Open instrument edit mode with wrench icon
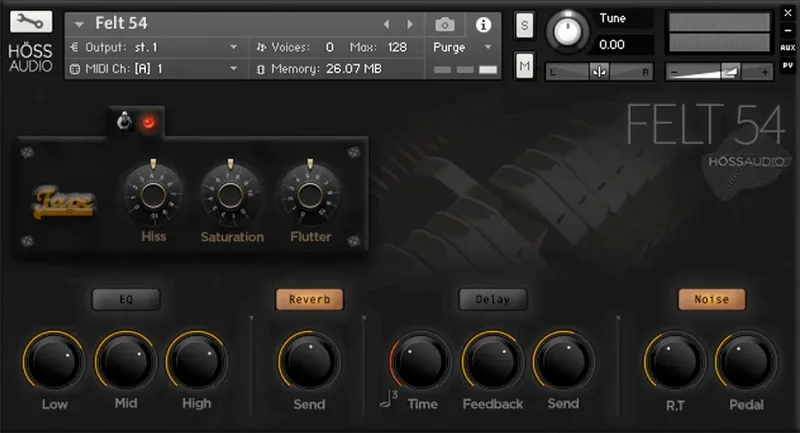 tap(31, 22)
